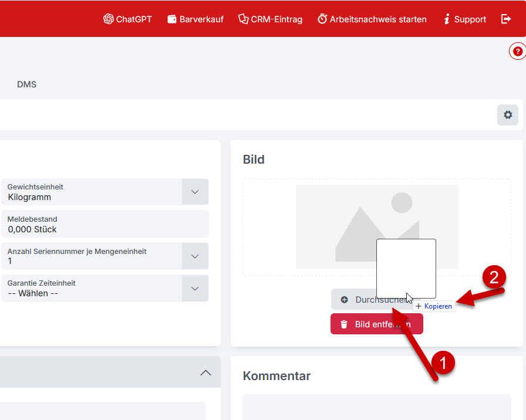The width and height of the screenshot is (526, 420).
Task: Switch to the DMS tab
Action: 26,84
